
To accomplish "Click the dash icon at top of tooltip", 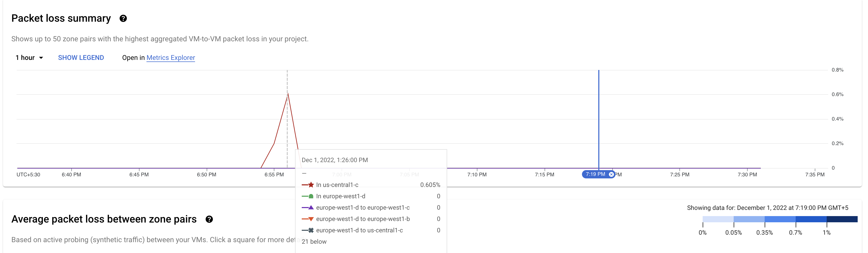I will [x=304, y=173].
